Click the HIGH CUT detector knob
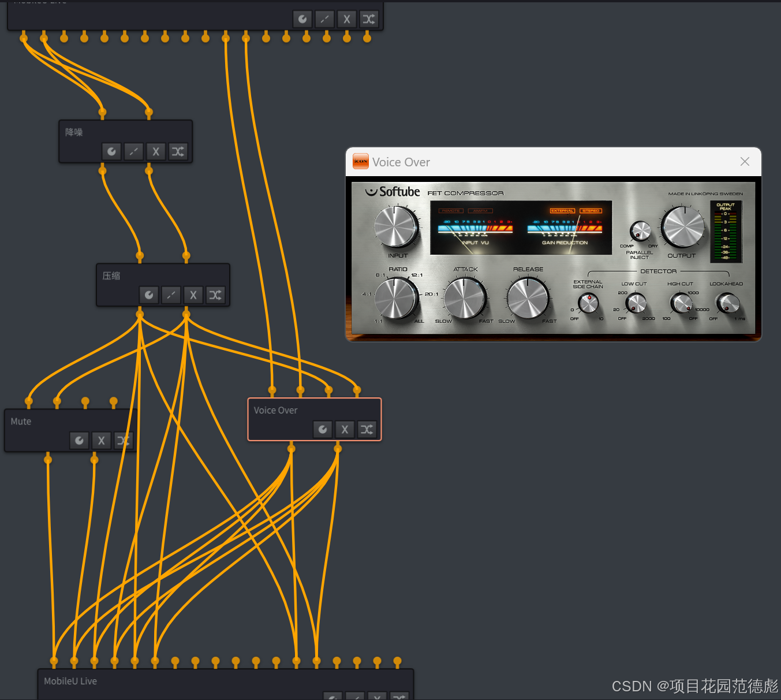Viewport: 781px width, 700px height. (681, 303)
